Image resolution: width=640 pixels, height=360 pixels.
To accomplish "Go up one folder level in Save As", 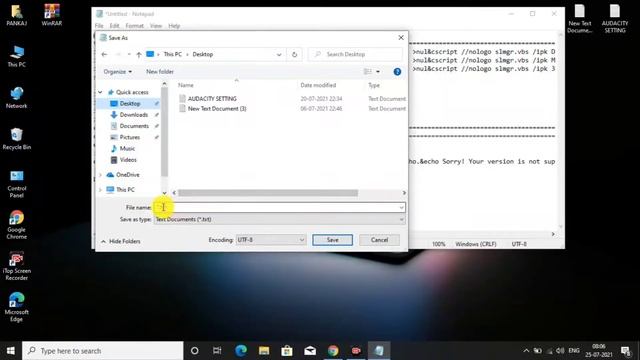I will click(x=139, y=54).
